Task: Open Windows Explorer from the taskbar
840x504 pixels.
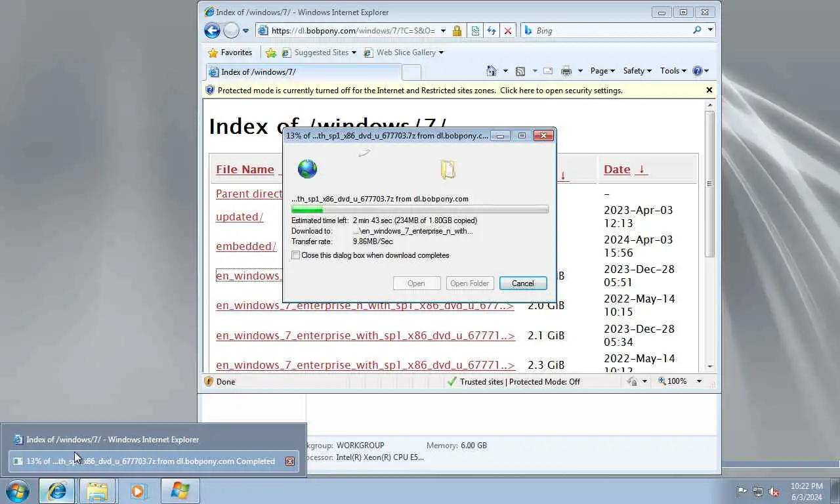Action: (x=97, y=491)
